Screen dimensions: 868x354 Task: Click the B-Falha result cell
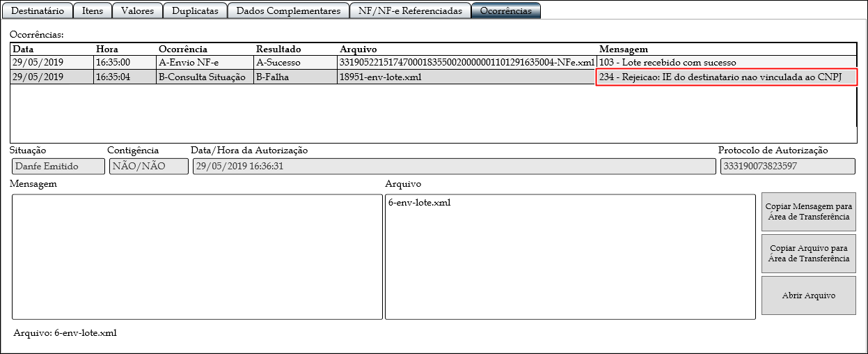point(296,77)
